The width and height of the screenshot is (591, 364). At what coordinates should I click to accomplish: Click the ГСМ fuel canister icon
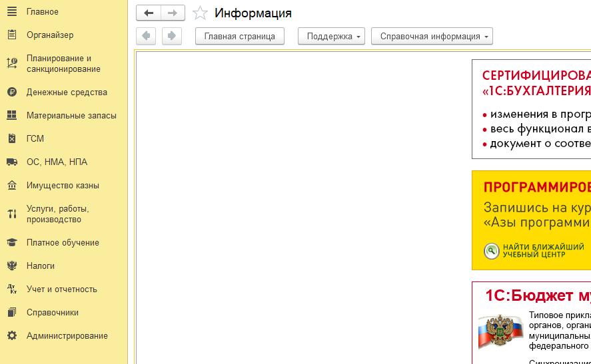(x=12, y=138)
